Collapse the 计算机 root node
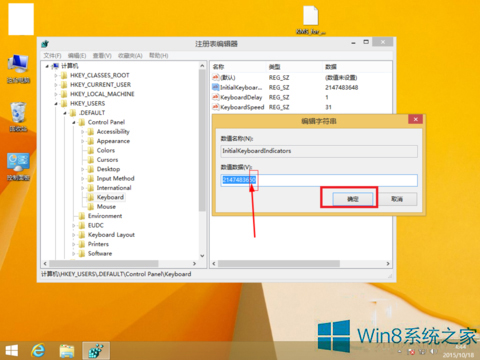 [x=47, y=66]
